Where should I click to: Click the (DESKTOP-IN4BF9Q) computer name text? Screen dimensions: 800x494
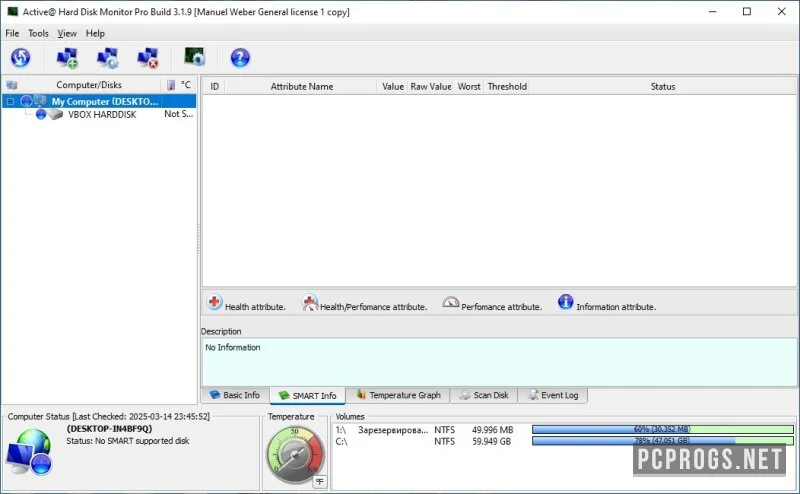109,429
